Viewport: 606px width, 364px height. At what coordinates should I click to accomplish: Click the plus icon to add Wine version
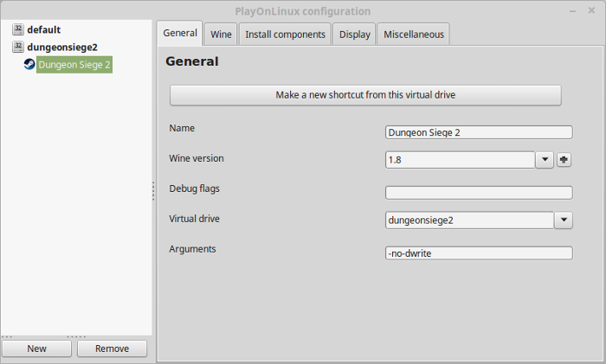(564, 160)
